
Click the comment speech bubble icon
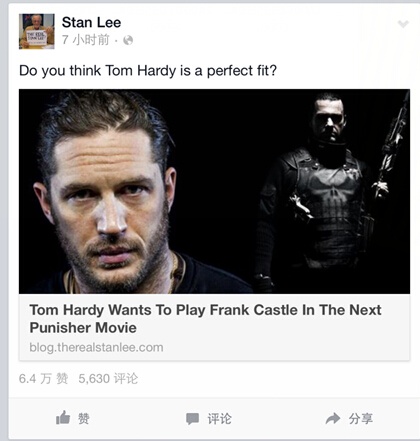coord(192,419)
